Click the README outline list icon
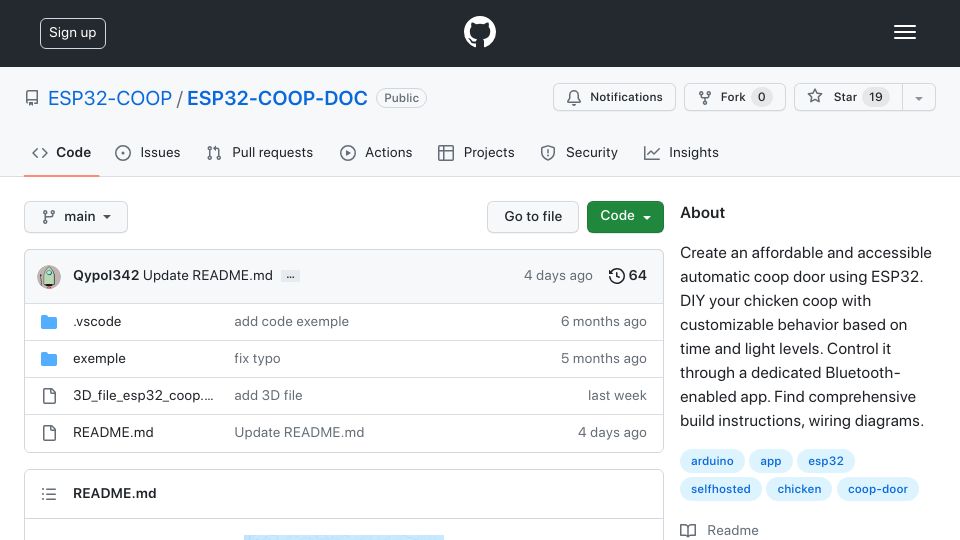 pos(49,494)
